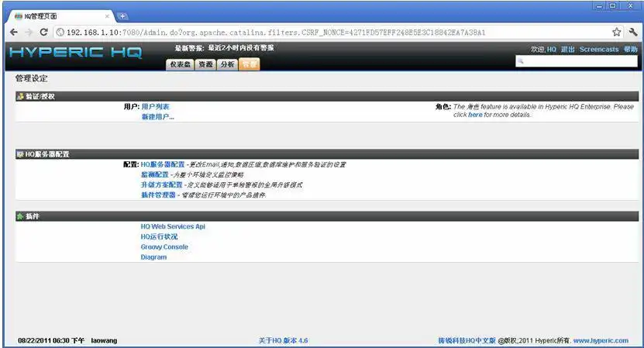Open the highlighted orange 管理 tab
The image size is (644, 348).
(x=250, y=64)
